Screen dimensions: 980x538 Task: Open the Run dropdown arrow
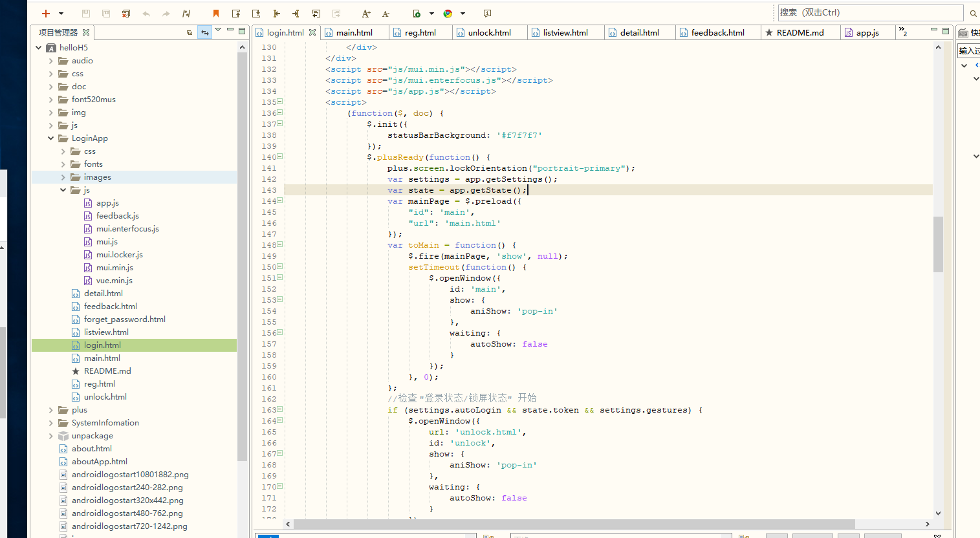(431, 14)
